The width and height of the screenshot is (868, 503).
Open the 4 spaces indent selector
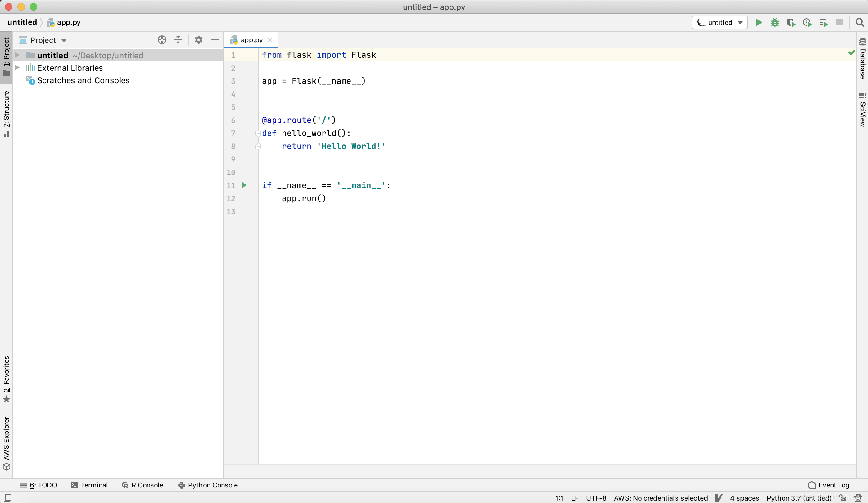744,498
